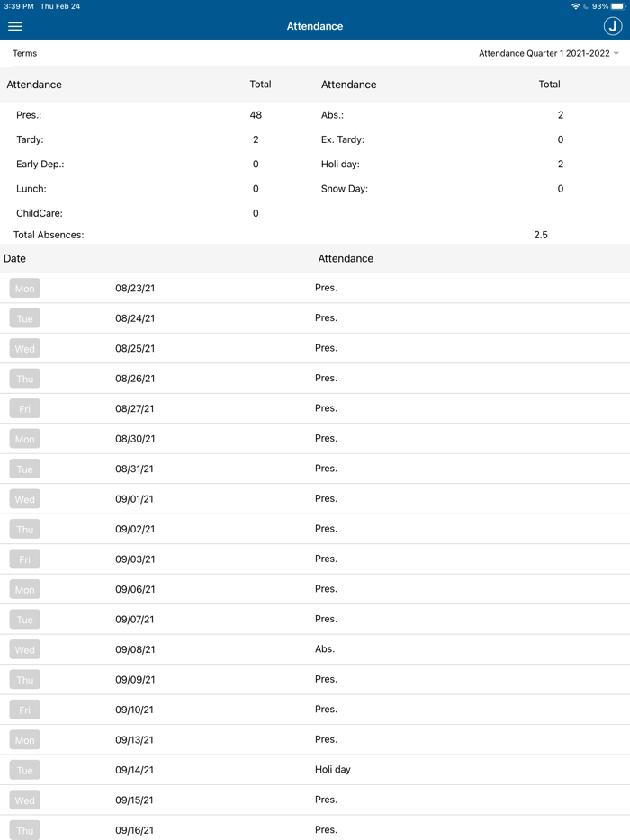Click the Wi-Fi indicator in the status bar
Screen dimensions: 630x840
576,6
